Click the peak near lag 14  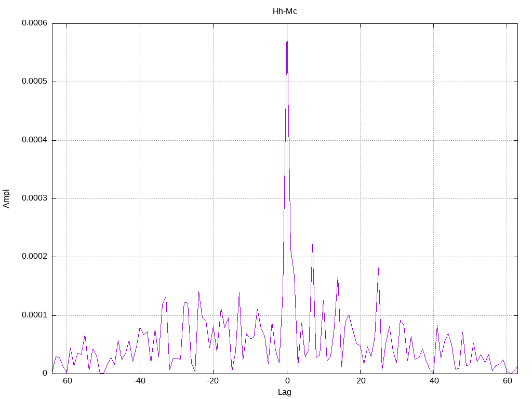coord(338,277)
